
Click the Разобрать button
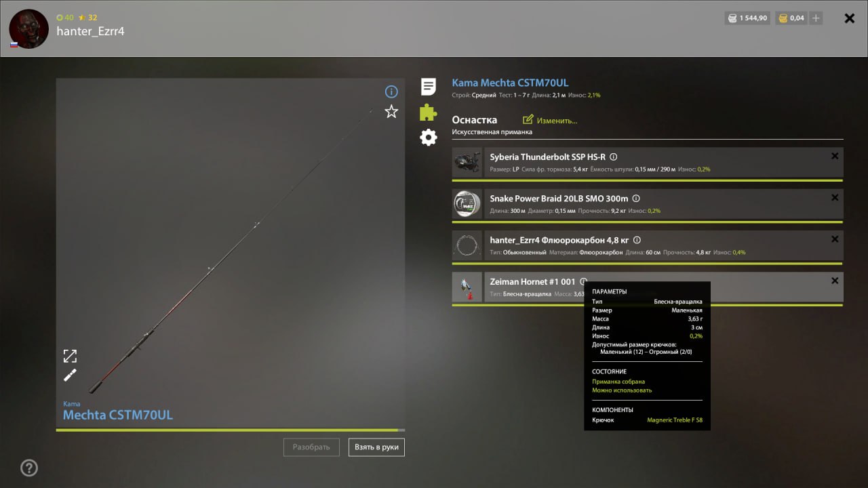click(311, 447)
